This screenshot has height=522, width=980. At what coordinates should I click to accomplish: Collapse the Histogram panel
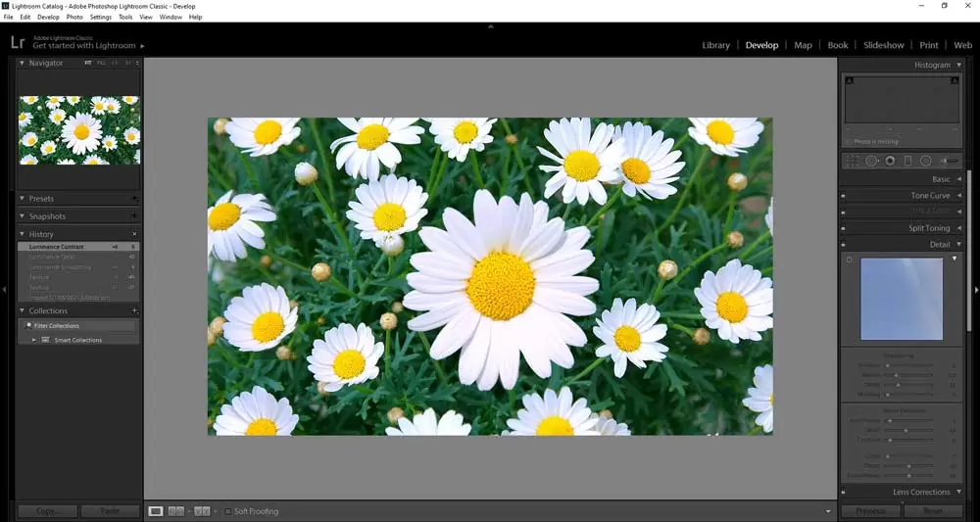(x=958, y=65)
